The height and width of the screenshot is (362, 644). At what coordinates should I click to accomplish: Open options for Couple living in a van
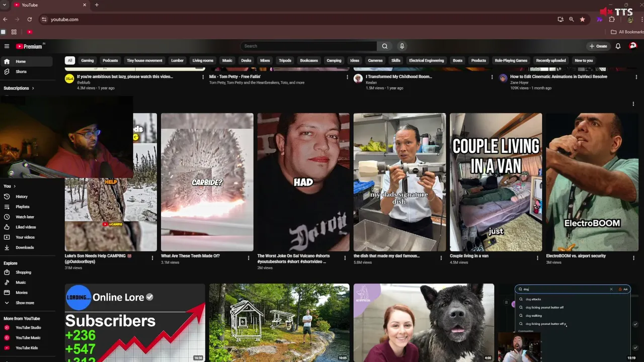pos(537,258)
